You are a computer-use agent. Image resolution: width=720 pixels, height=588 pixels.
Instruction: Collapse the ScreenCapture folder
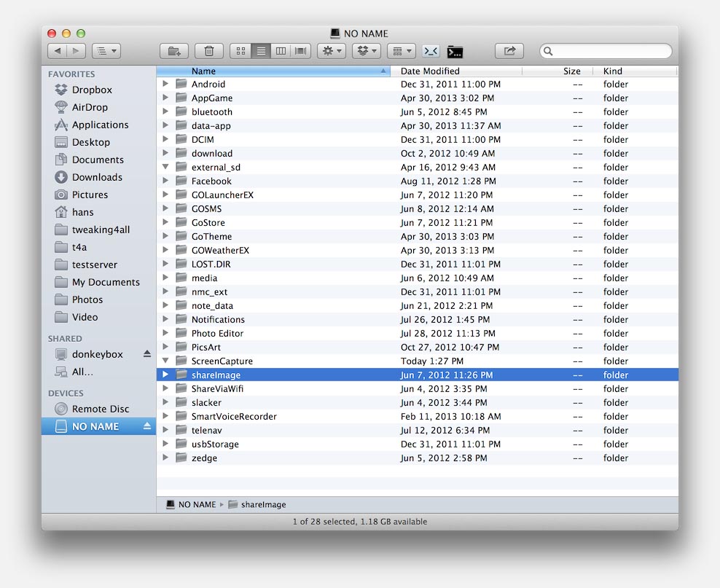pos(165,361)
